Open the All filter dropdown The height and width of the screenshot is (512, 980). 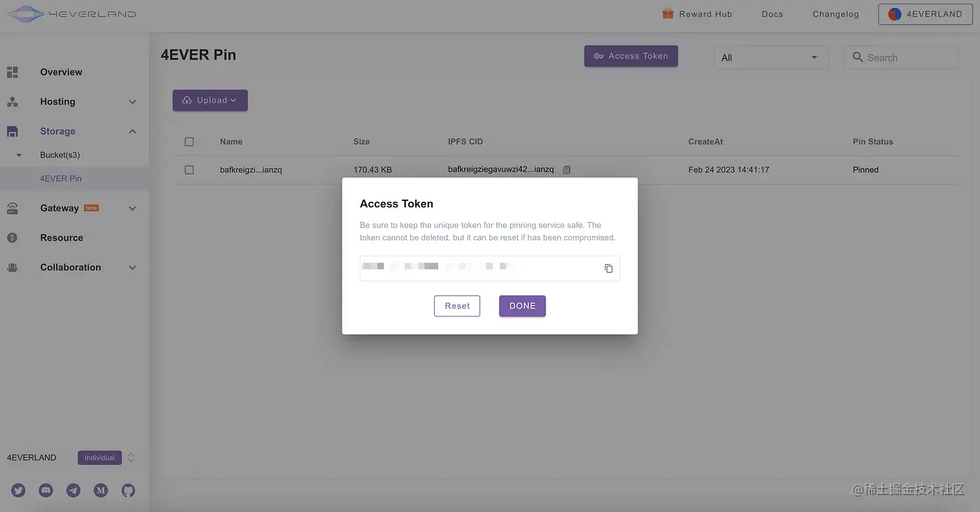pos(771,57)
